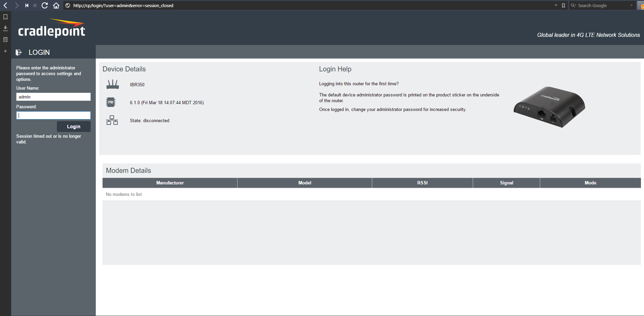644x316 pixels.
Task: Open the downloads side panel
Action: click(x=5, y=28)
